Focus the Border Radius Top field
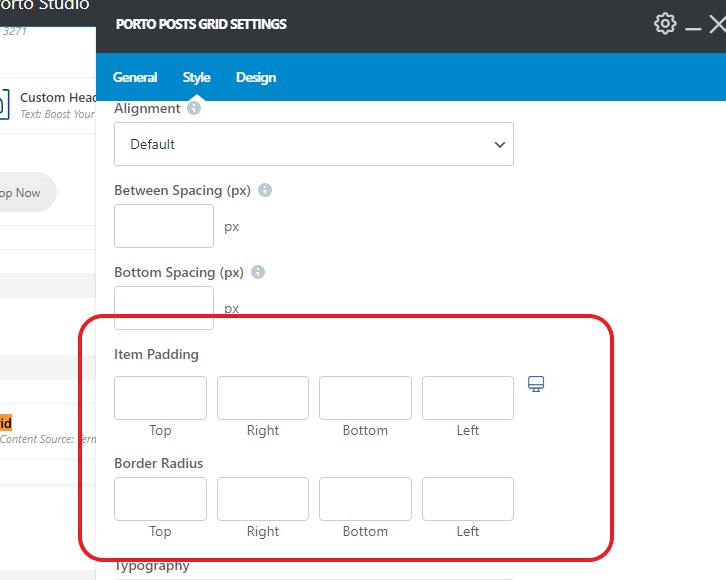This screenshot has height=580, width=726. coord(160,499)
